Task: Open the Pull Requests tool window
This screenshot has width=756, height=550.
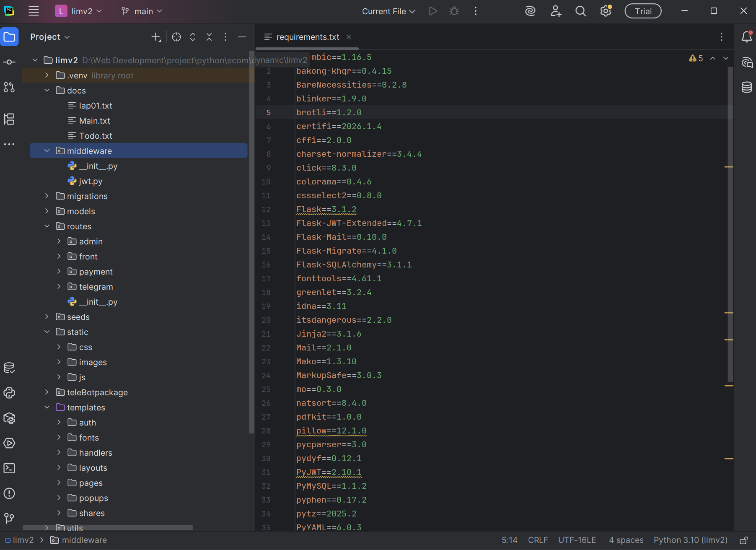Action: (9, 87)
